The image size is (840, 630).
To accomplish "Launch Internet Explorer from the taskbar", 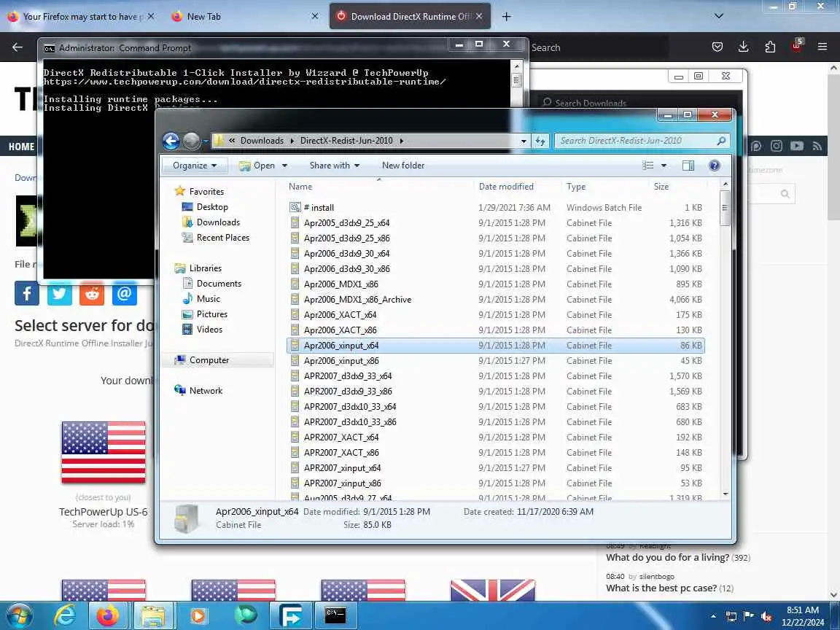I will point(65,615).
